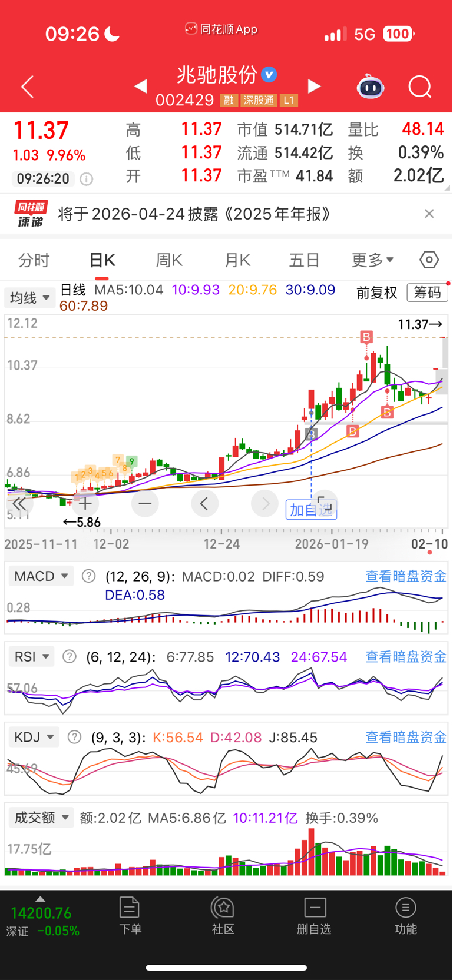Tap 加自选 button on chart
The image size is (453, 980).
pos(311,510)
